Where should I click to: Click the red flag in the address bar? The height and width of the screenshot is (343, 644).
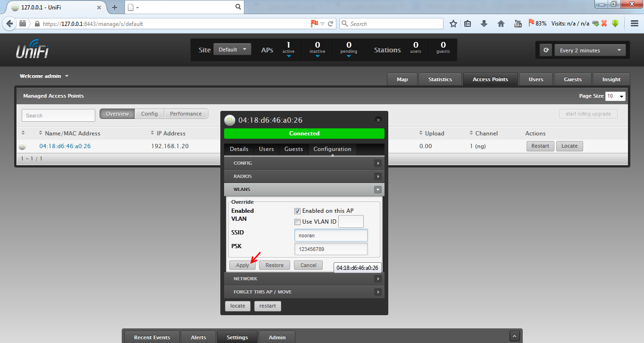[314, 24]
